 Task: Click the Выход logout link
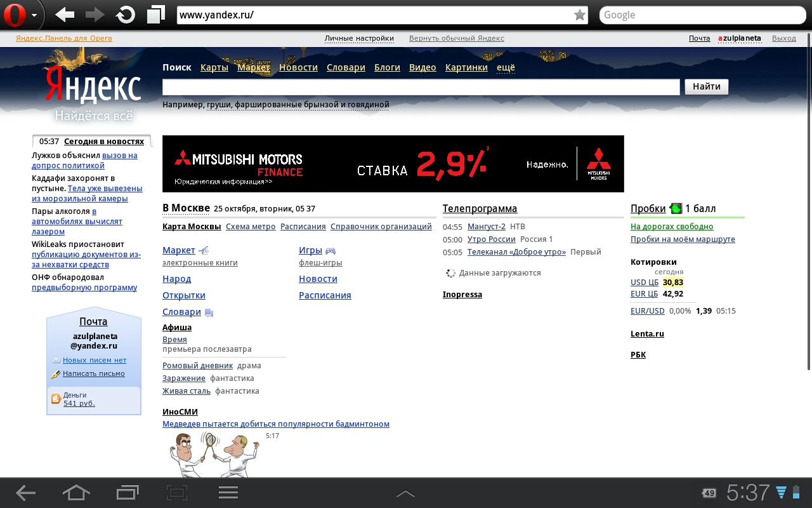pyautogui.click(x=784, y=38)
